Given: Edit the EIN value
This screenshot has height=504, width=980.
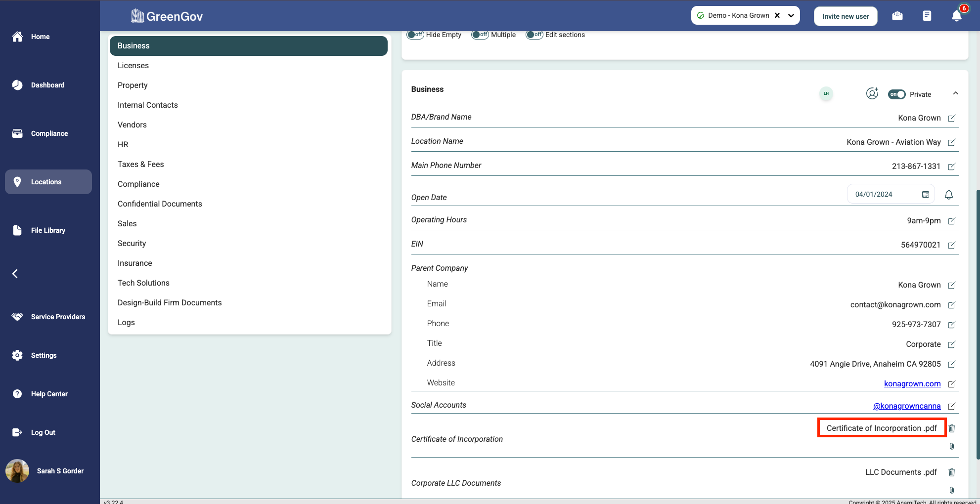Looking at the screenshot, I should point(952,245).
